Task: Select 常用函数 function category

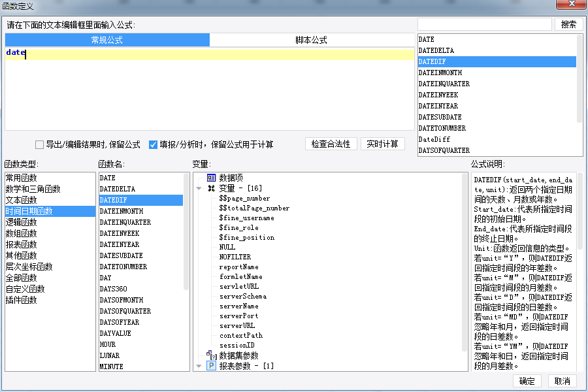Action: point(50,178)
